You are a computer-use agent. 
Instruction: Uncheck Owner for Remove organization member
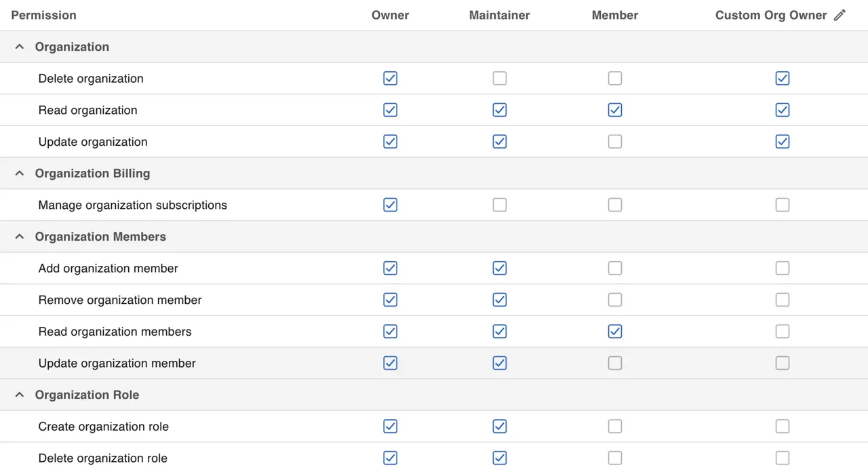(390, 300)
